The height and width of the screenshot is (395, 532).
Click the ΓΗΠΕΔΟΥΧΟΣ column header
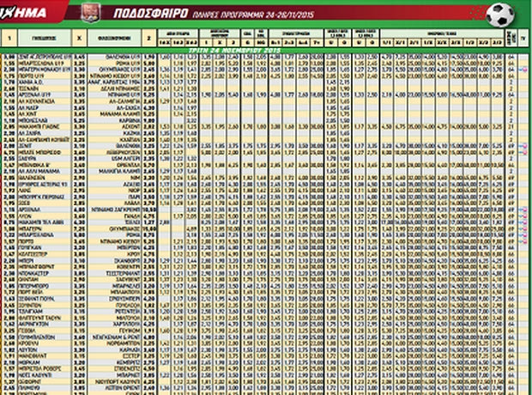pos(44,38)
